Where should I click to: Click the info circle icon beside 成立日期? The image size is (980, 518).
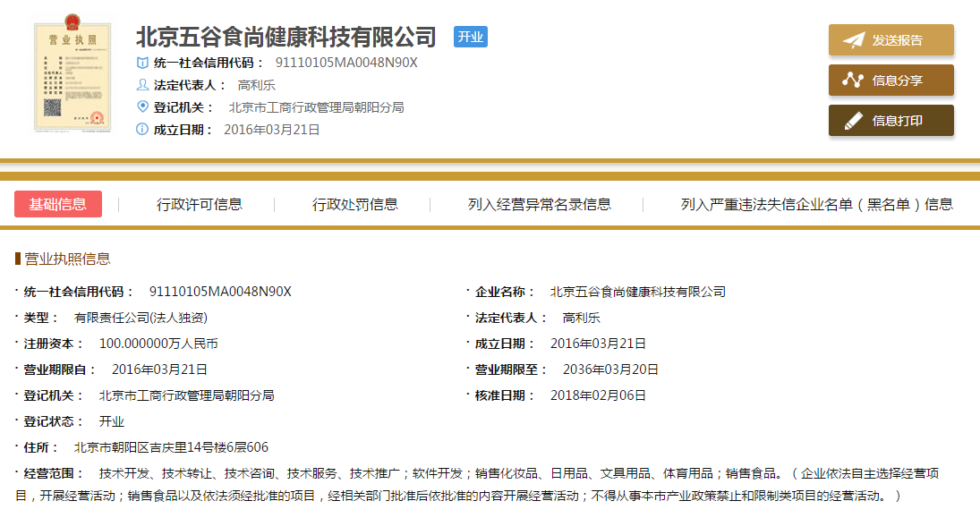141,130
